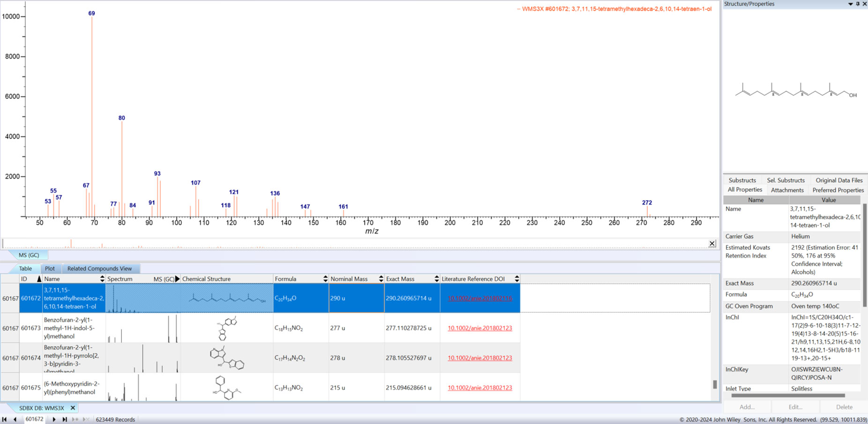Viewport: 868px width, 424px height.
Task: Open the Structure/Properties panel options dropdown
Action: coord(850,4)
